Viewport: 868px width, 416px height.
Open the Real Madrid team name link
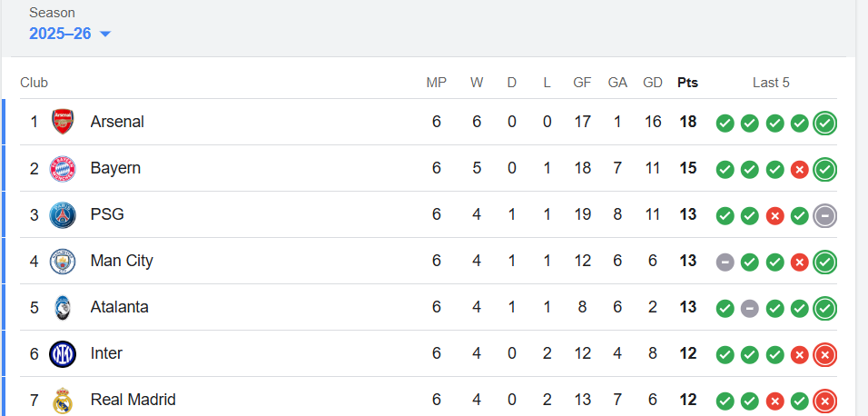coord(133,400)
